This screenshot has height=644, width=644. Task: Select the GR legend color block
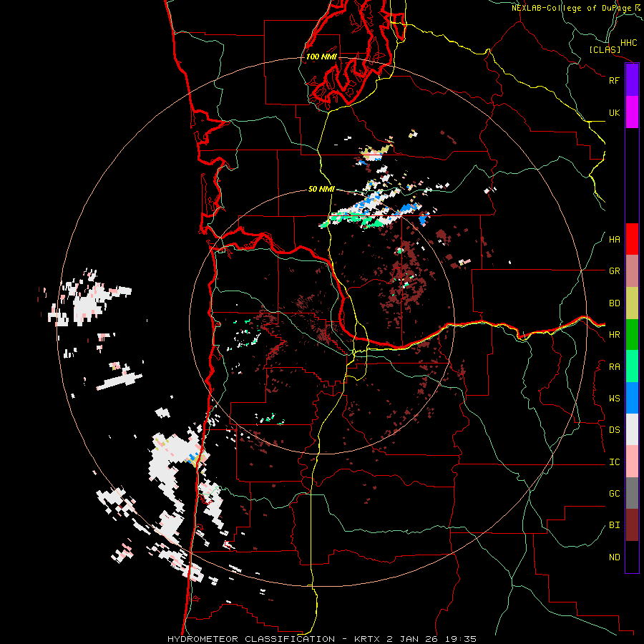coord(632,271)
